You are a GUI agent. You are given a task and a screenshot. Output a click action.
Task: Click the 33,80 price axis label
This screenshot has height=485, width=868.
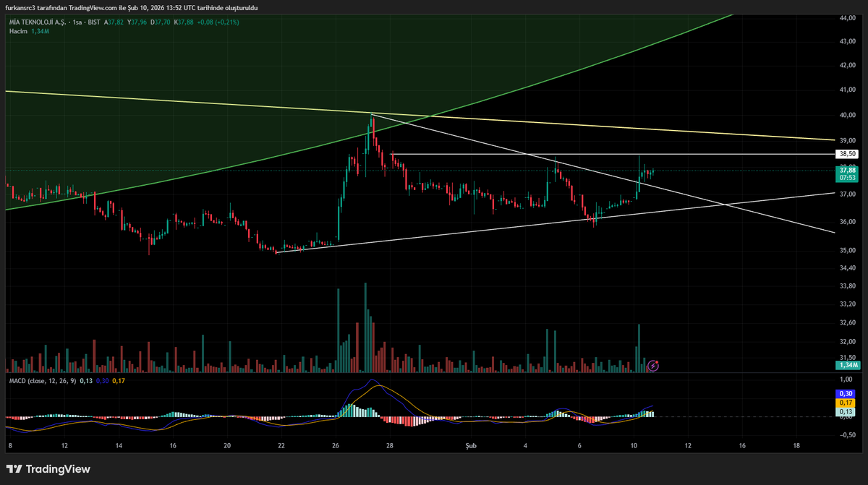848,286
